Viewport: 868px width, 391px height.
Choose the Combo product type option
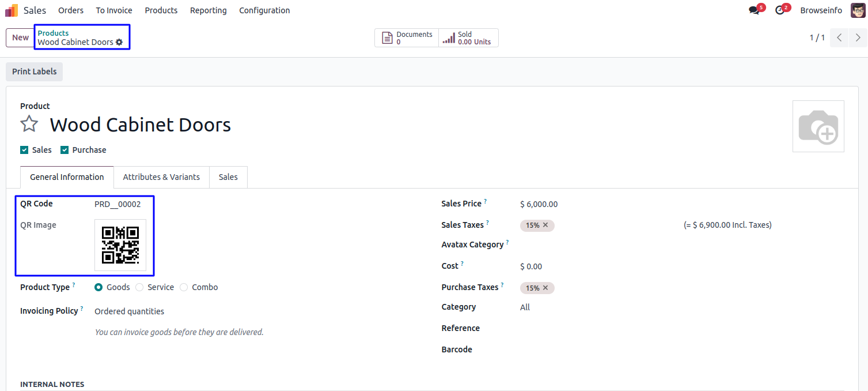pos(184,287)
